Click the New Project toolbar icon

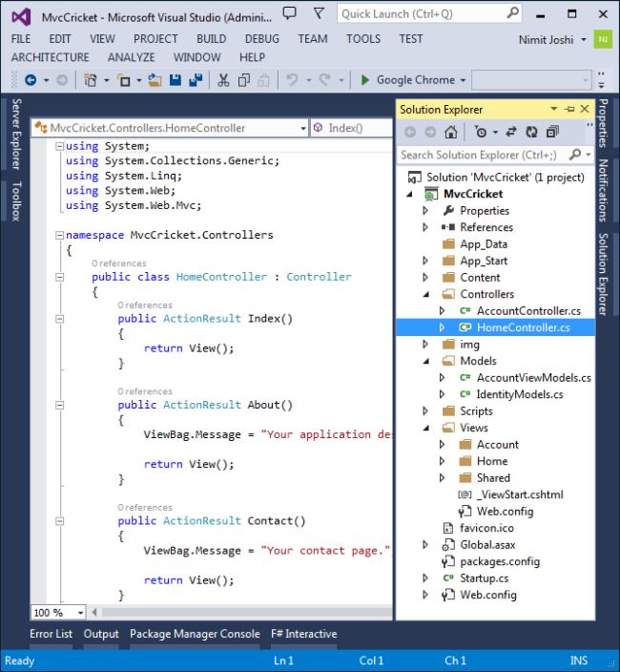tap(91, 80)
